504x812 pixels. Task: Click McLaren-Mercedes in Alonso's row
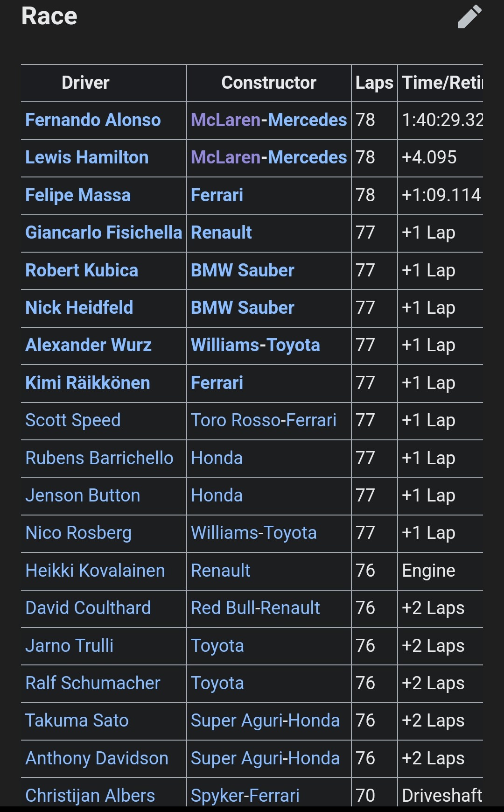click(269, 120)
